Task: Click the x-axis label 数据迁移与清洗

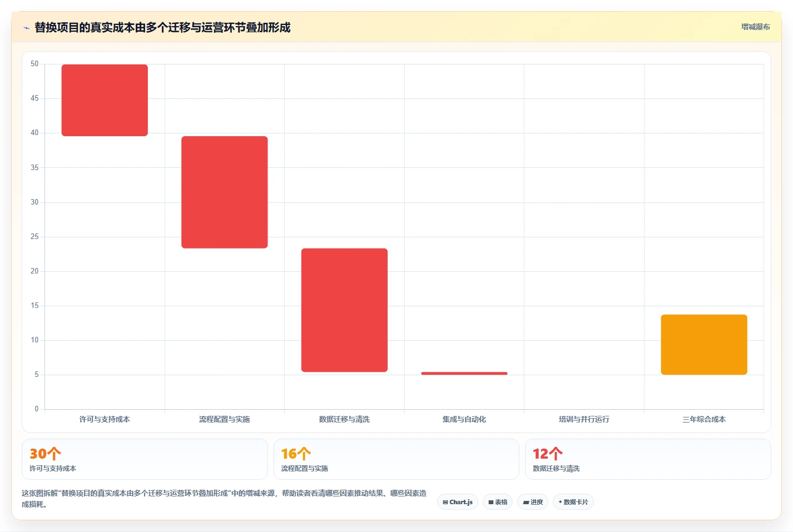Action: [x=344, y=419]
